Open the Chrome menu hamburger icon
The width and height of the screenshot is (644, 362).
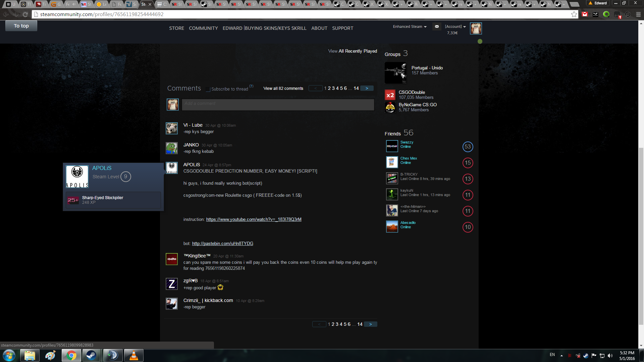click(x=638, y=14)
